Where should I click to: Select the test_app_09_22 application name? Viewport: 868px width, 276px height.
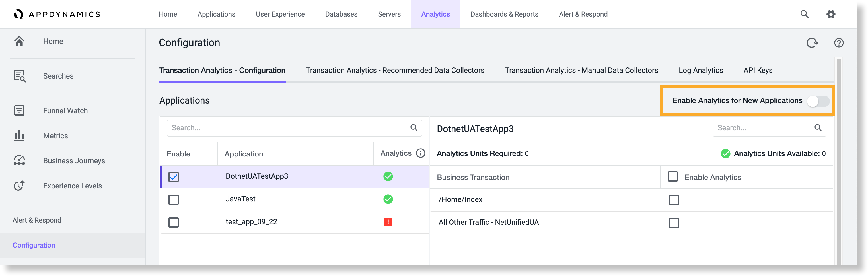(251, 222)
